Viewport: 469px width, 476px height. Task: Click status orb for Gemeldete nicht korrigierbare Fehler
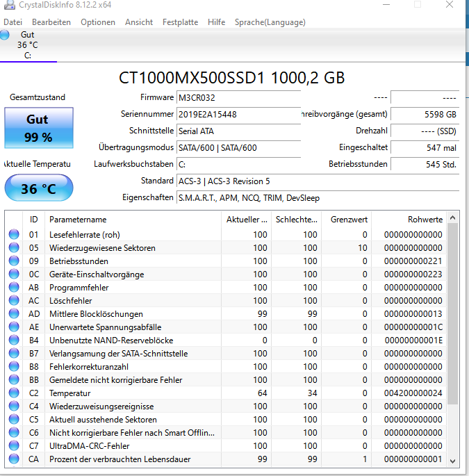14,380
